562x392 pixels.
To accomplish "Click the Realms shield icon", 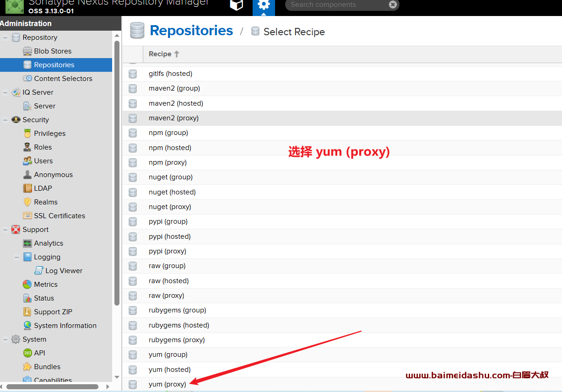I will [x=27, y=202].
